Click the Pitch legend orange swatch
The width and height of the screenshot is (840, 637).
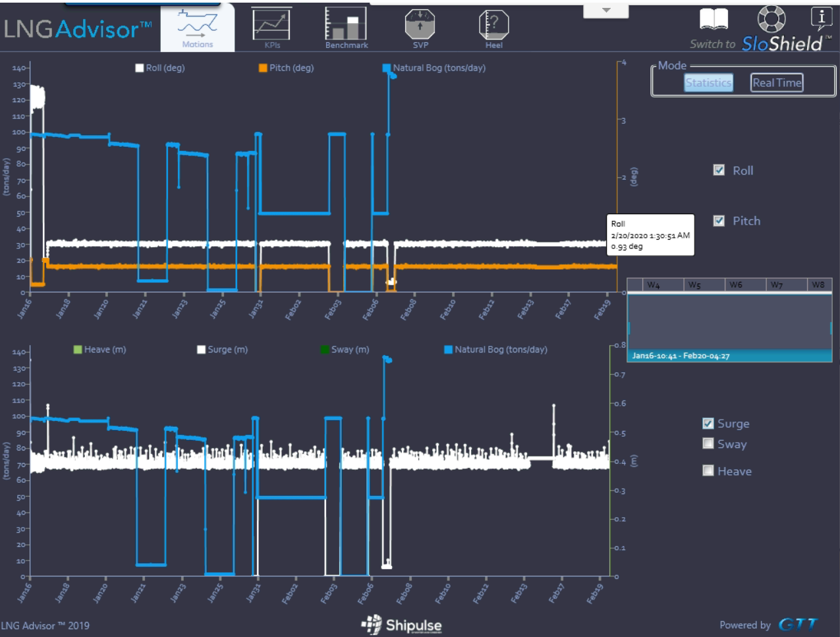coord(263,68)
